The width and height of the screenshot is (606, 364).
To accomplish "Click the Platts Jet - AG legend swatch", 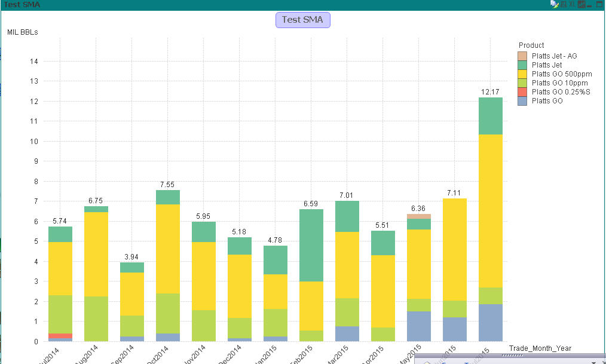I will click(522, 56).
